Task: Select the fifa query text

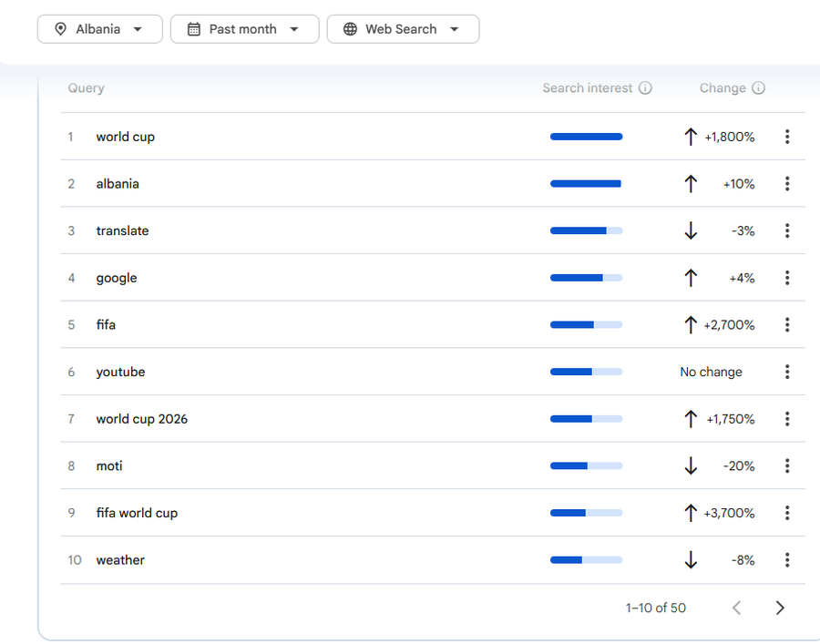Action: 106,325
